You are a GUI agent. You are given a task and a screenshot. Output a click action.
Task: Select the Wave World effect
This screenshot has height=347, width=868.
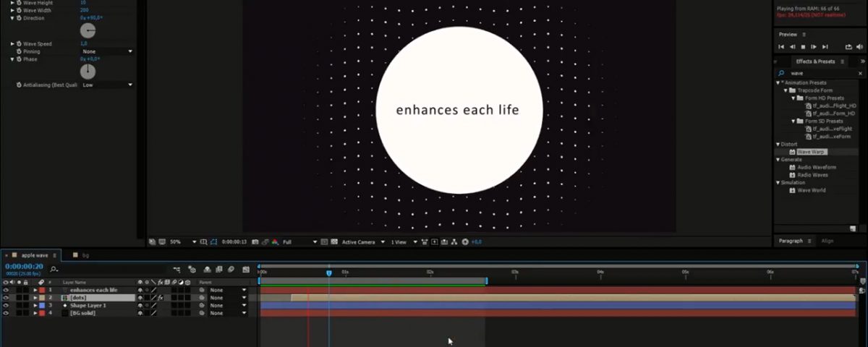pyautogui.click(x=812, y=190)
